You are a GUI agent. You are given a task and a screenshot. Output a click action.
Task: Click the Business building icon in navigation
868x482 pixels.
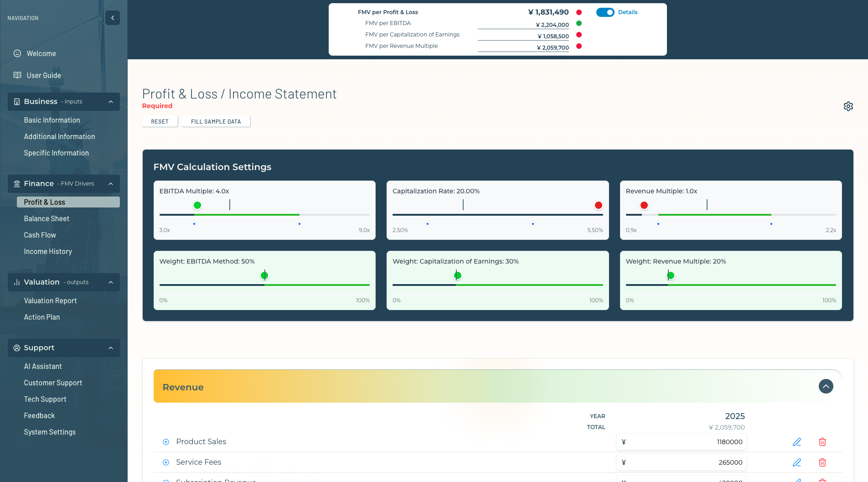tap(16, 101)
